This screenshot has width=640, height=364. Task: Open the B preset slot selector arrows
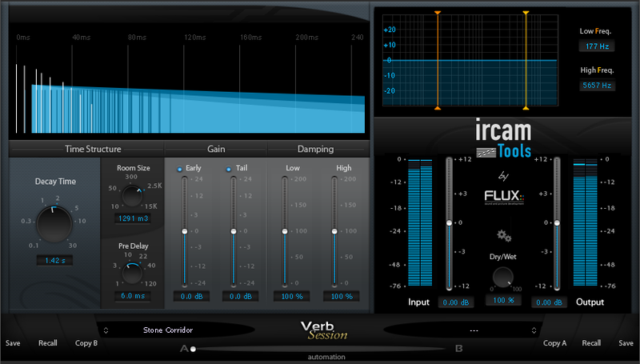(x=534, y=330)
